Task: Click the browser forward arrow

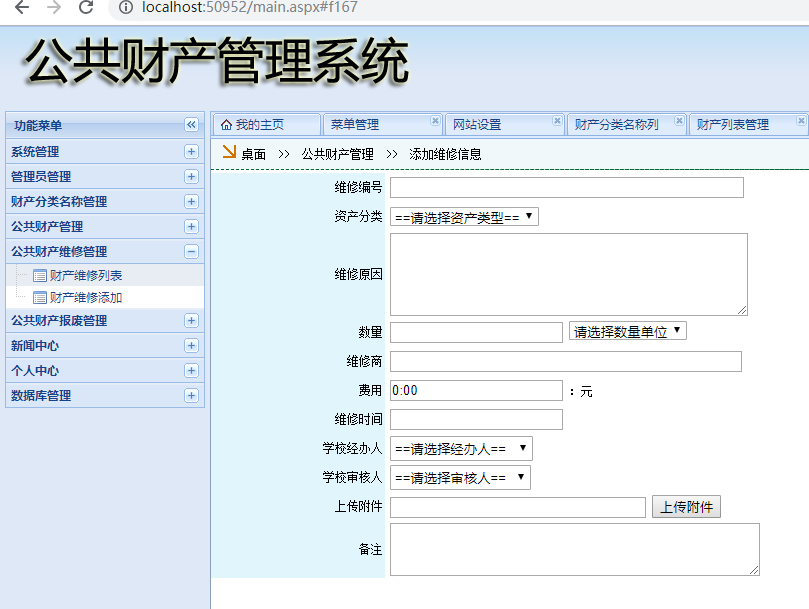Action: pos(54,7)
